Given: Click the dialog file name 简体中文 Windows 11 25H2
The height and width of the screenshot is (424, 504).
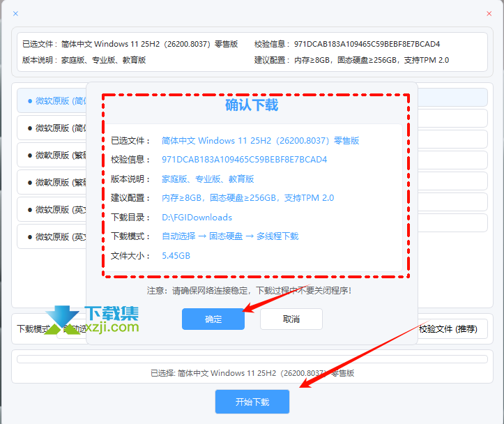Looking at the screenshot, I should tap(260, 141).
